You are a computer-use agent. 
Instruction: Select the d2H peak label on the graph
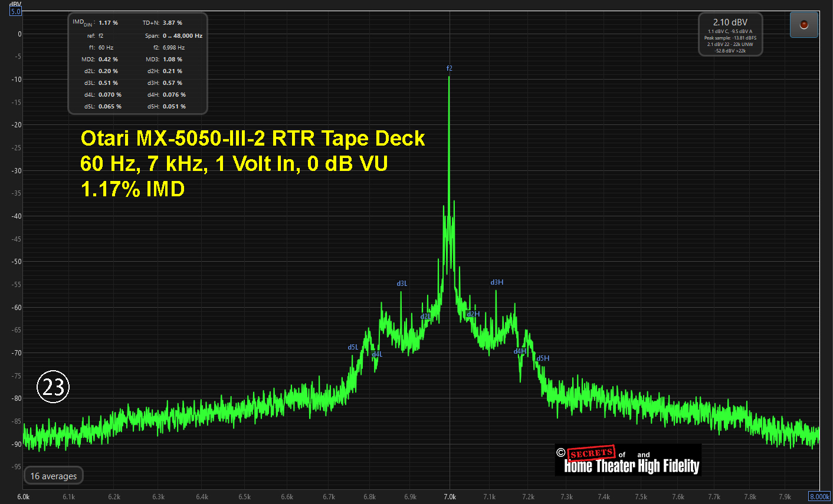[473, 314]
